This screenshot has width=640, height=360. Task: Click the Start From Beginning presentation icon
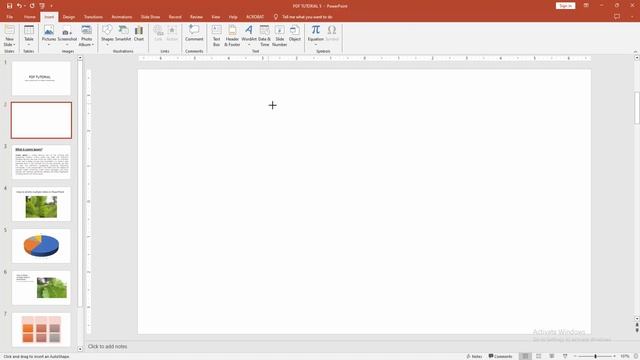[42, 6]
